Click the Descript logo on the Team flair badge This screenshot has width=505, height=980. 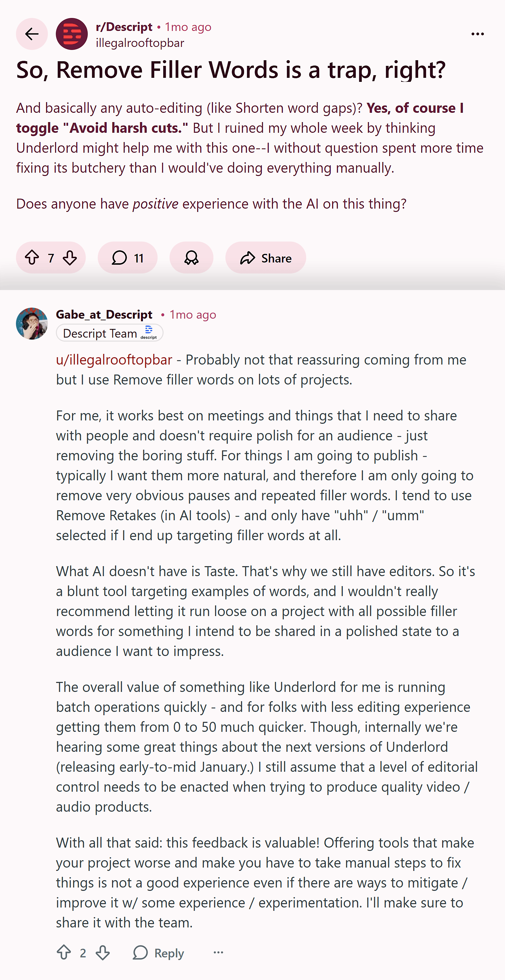(x=149, y=332)
